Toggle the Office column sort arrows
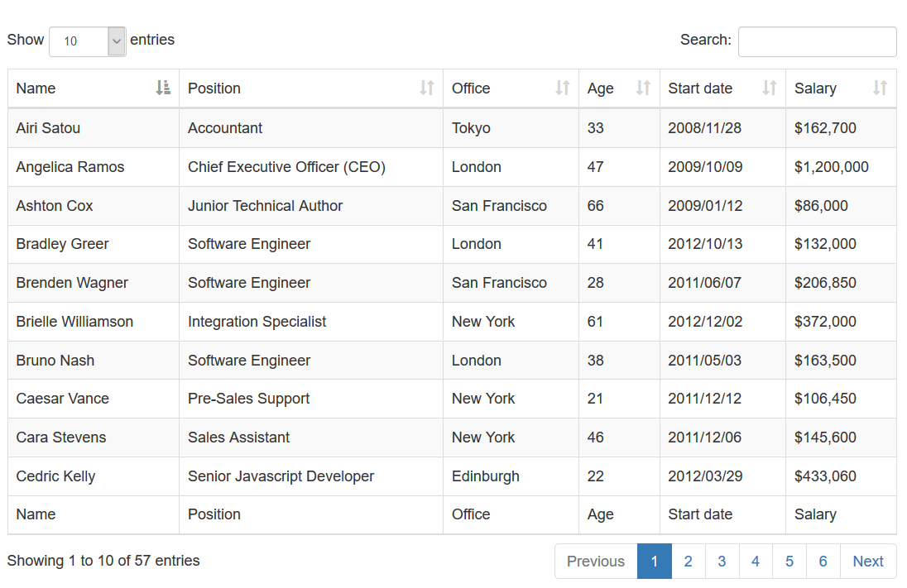This screenshot has height=588, width=907. coord(563,88)
